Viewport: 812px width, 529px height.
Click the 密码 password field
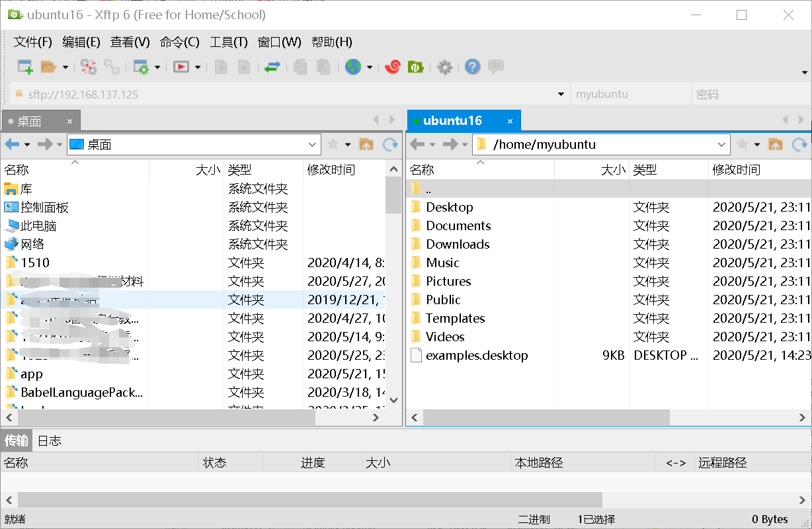(751, 94)
